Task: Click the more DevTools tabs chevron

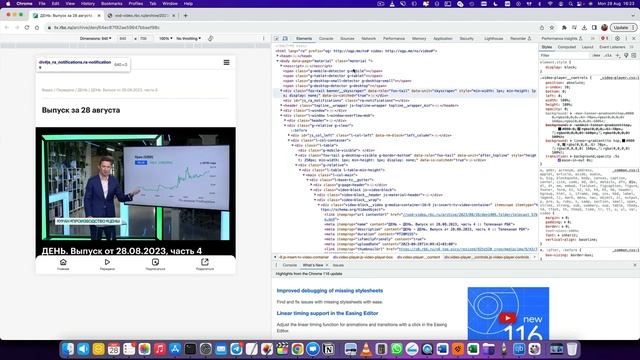Action: tap(593, 38)
